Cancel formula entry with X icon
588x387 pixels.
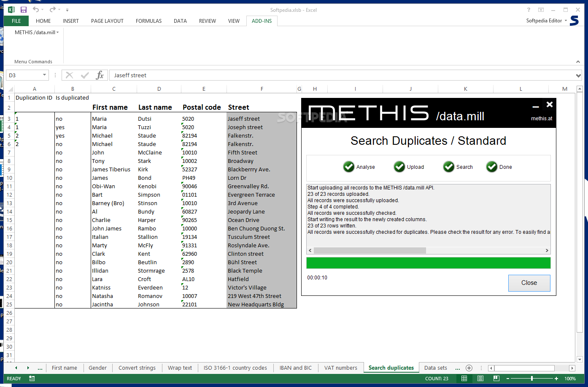[x=70, y=75]
